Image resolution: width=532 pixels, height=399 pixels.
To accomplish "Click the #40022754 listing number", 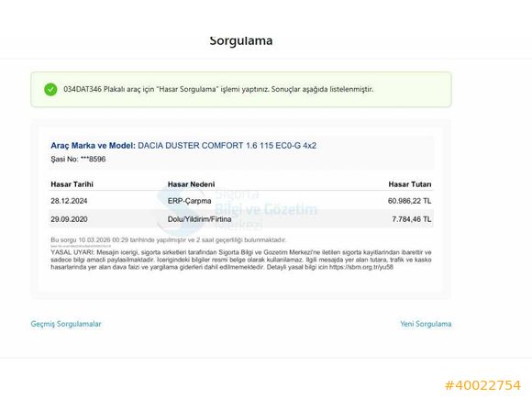I will 482,385.
